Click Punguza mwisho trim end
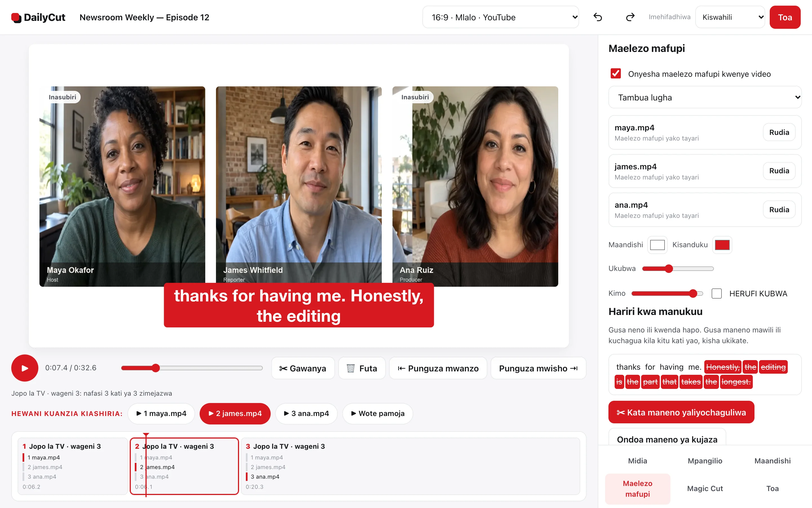 [x=538, y=368]
